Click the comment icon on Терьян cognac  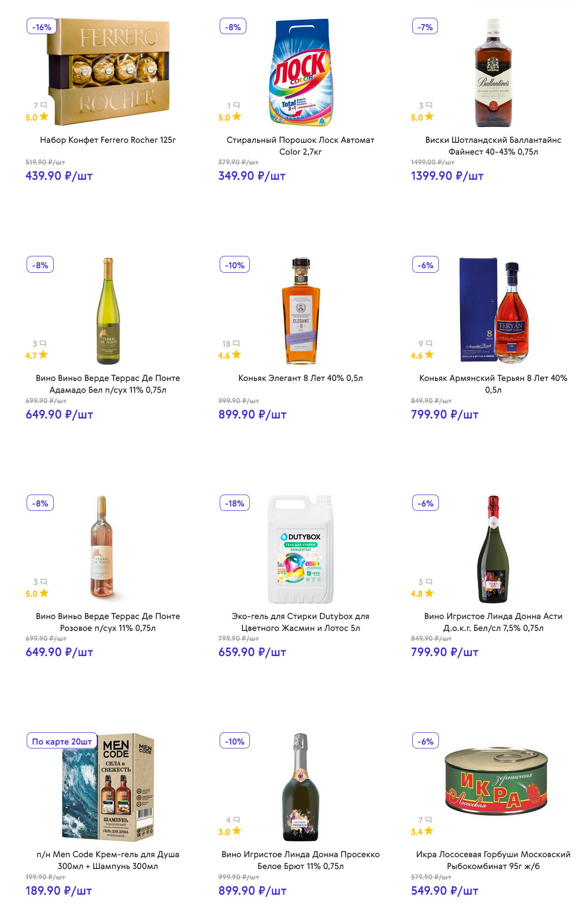tap(429, 343)
